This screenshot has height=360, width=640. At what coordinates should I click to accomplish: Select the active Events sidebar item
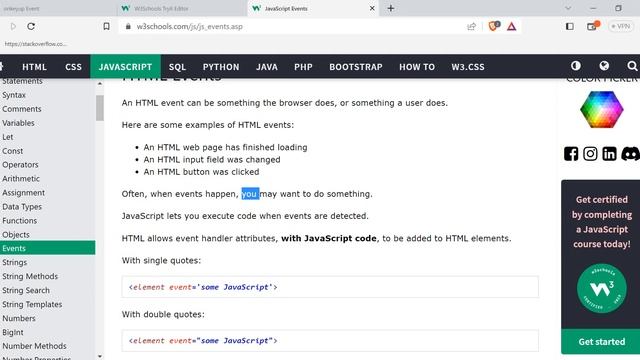(x=47, y=248)
